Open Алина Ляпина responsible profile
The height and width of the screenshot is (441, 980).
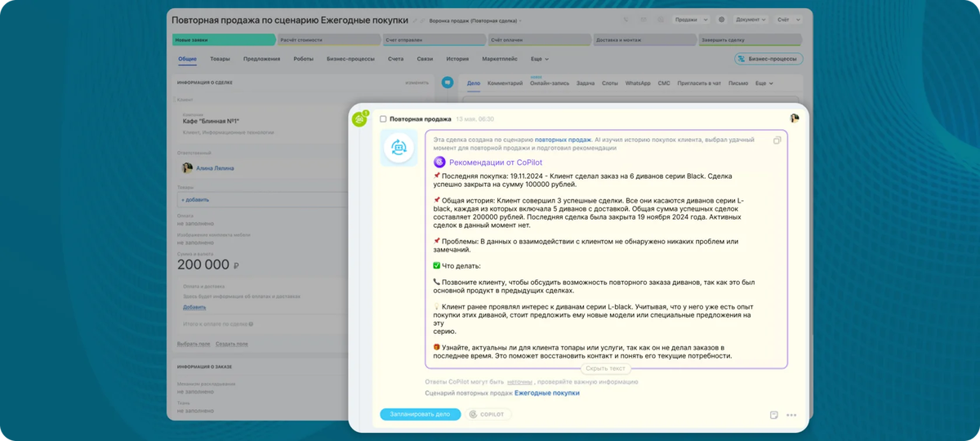click(216, 168)
